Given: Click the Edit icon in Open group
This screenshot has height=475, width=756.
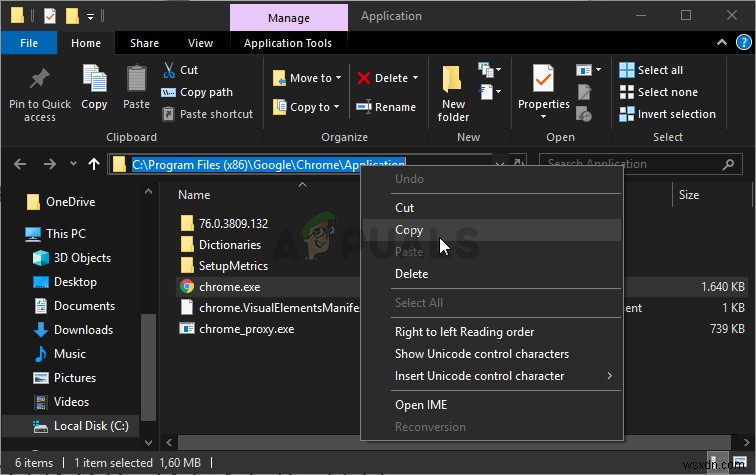Looking at the screenshot, I should [x=584, y=92].
